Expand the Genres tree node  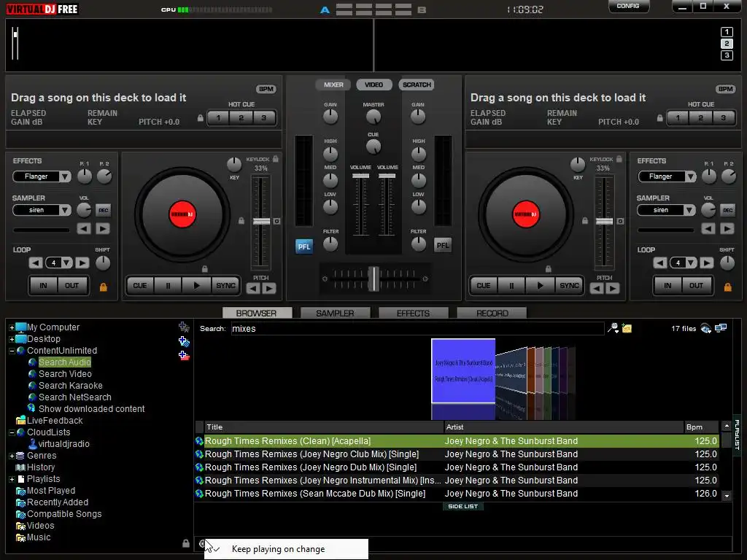point(12,456)
